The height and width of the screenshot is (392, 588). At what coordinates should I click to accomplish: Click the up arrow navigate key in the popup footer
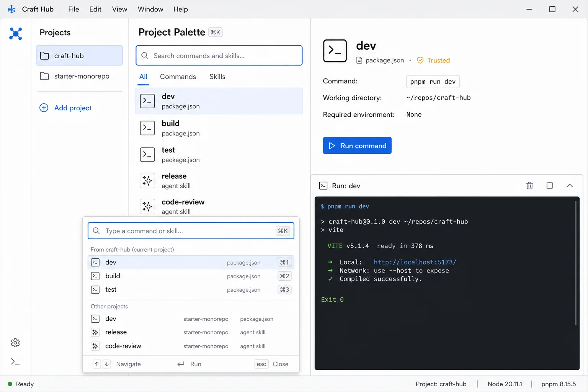point(97,364)
